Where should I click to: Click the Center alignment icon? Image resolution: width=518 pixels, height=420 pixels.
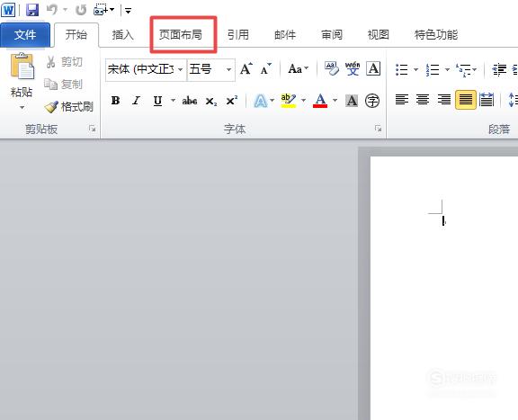click(423, 100)
